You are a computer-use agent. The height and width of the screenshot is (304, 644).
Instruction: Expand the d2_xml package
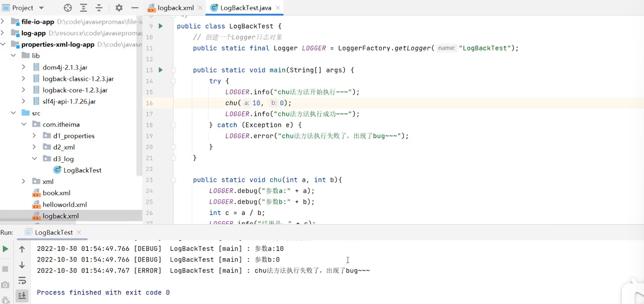pos(34,147)
